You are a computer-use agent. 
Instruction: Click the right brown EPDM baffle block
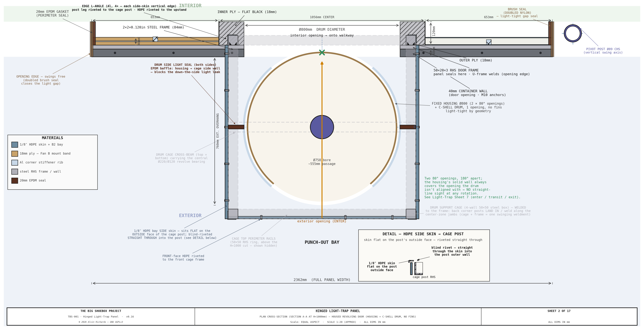pos(408,127)
